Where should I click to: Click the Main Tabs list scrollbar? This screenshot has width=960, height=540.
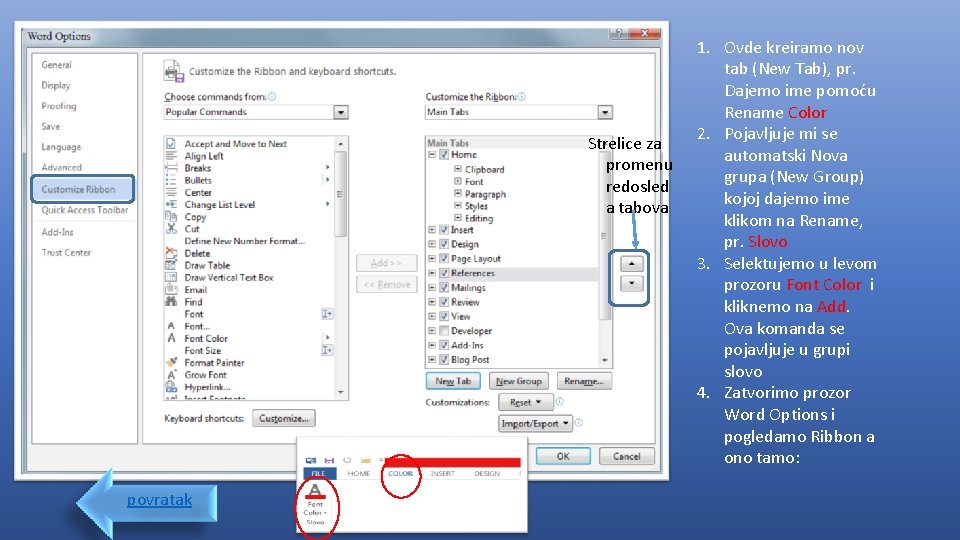click(605, 236)
